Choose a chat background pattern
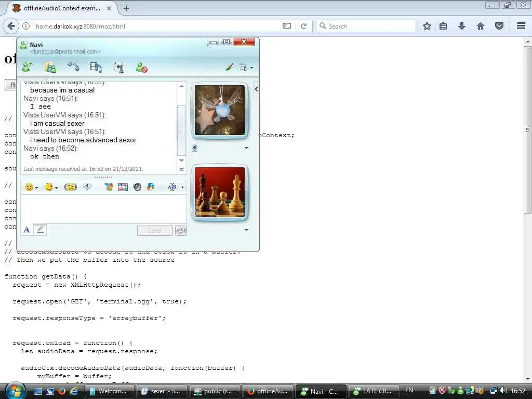 123,187
